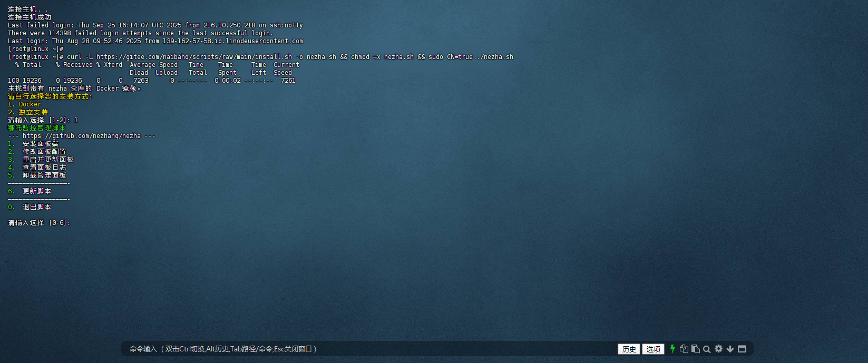Click the 安装面板端 menu line
868x363 pixels.
tap(40, 144)
